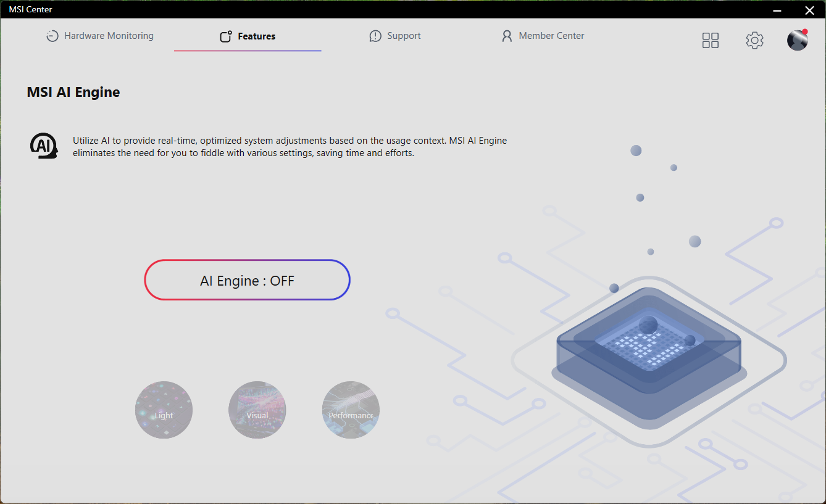Close the MSI Center window
Screen dimensions: 826x504
coord(809,9)
